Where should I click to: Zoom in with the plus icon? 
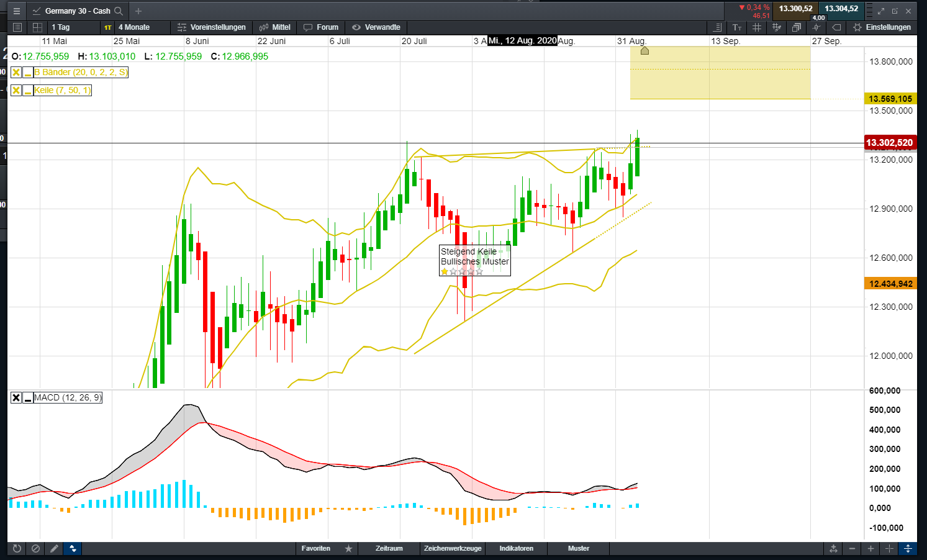tap(870, 548)
